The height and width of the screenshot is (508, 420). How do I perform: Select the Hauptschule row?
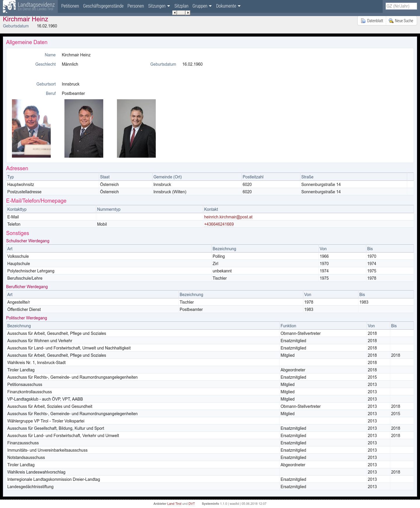click(x=210, y=264)
